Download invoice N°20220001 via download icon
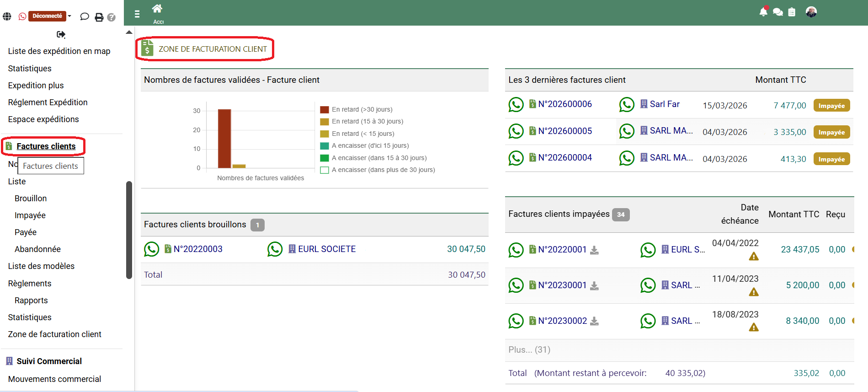The width and height of the screenshot is (868, 392). (x=594, y=250)
